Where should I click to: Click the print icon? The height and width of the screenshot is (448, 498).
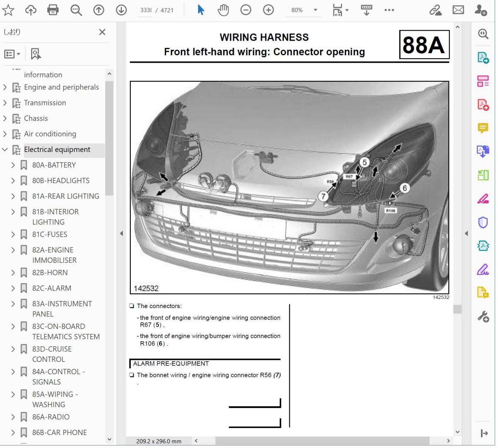pos(53,10)
